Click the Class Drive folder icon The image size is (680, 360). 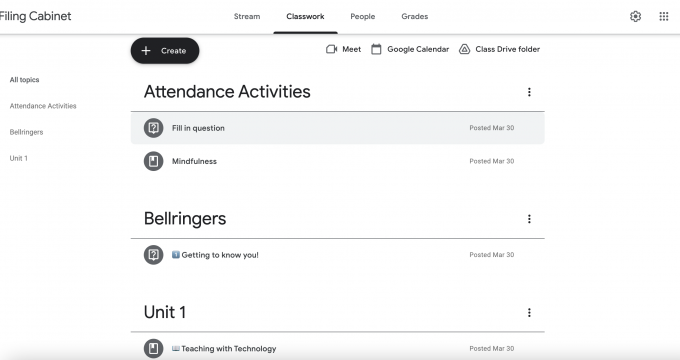464,49
